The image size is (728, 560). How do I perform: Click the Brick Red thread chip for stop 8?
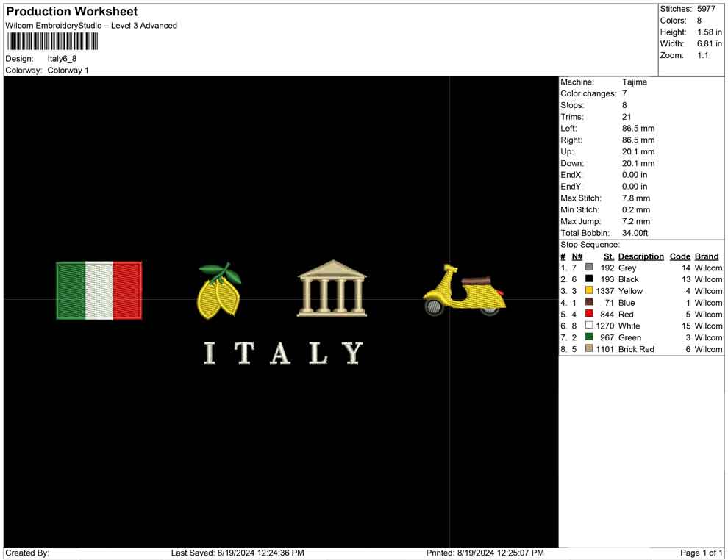click(589, 349)
